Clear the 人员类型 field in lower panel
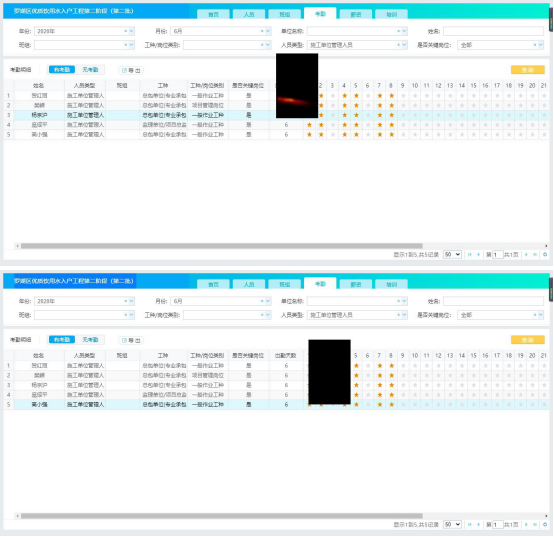 tap(399, 315)
